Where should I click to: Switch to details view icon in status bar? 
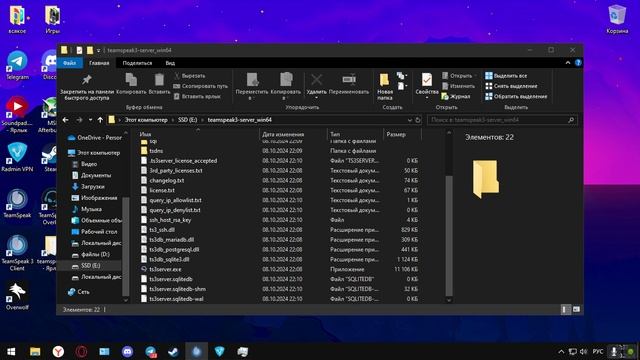coord(565,309)
